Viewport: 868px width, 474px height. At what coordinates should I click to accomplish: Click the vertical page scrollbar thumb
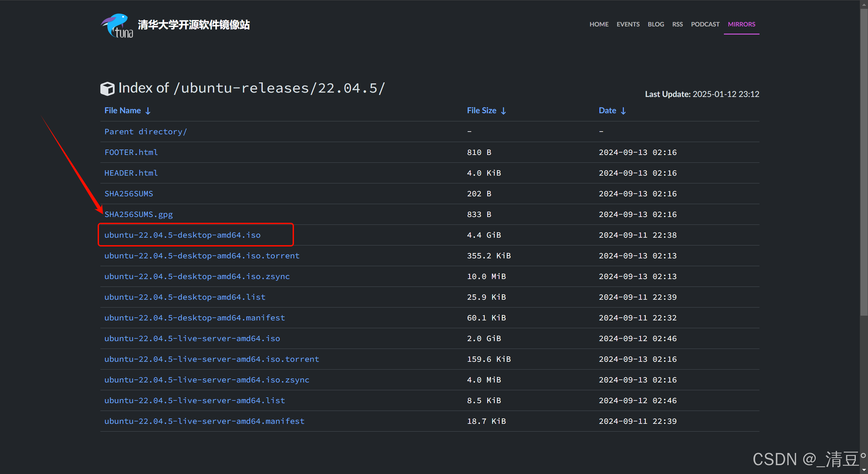click(864, 163)
